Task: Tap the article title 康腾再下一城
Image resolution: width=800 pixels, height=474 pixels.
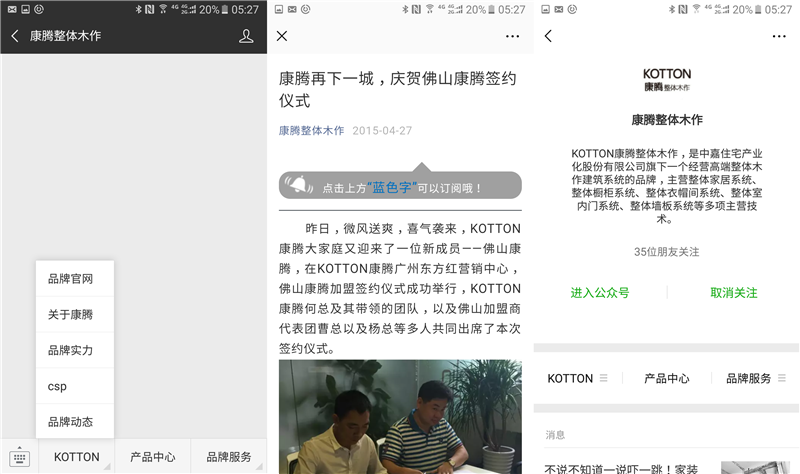Action: 397,89
